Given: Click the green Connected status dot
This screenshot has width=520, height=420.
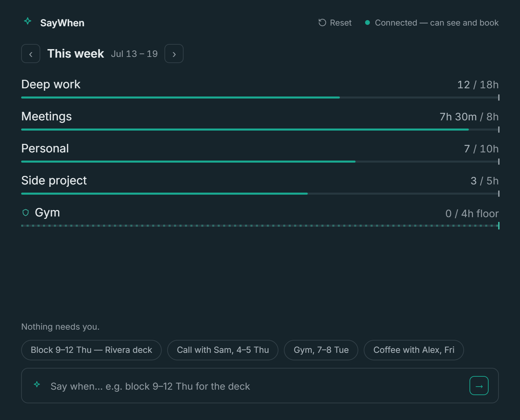Looking at the screenshot, I should 367,22.
